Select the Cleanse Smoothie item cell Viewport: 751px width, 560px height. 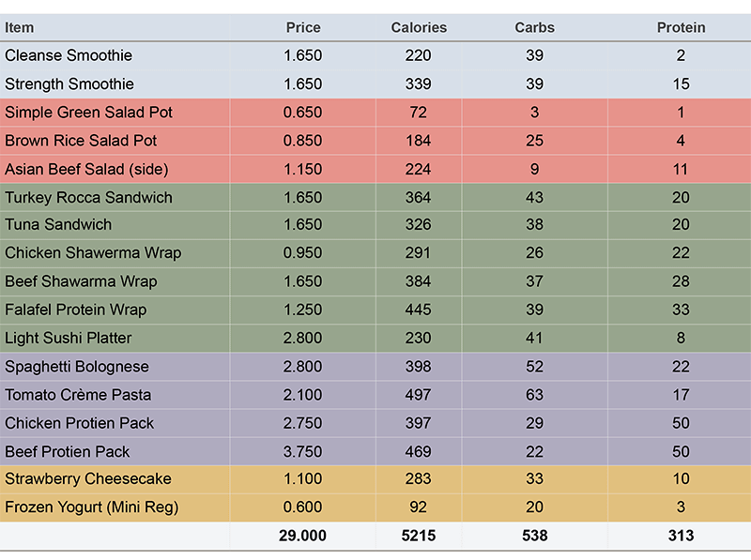point(69,56)
